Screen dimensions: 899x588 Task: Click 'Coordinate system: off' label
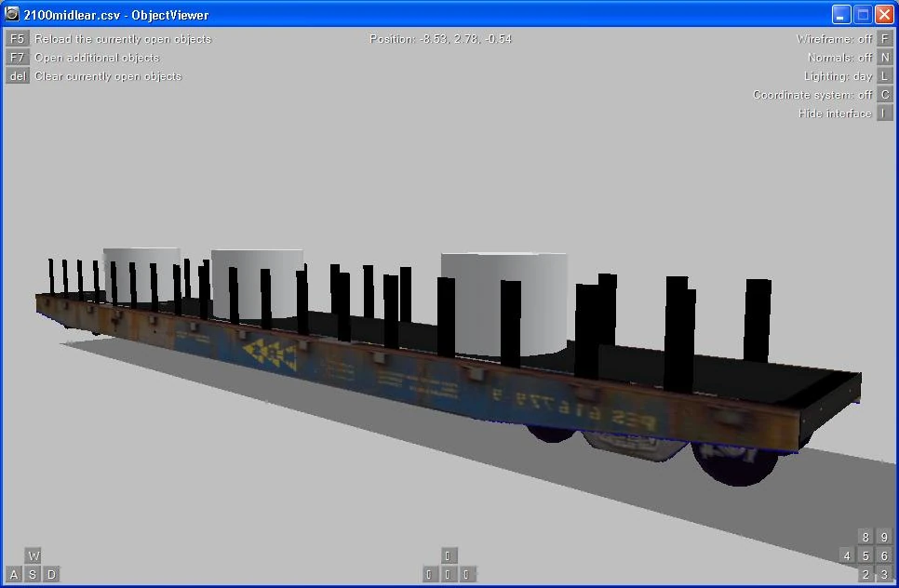(812, 95)
